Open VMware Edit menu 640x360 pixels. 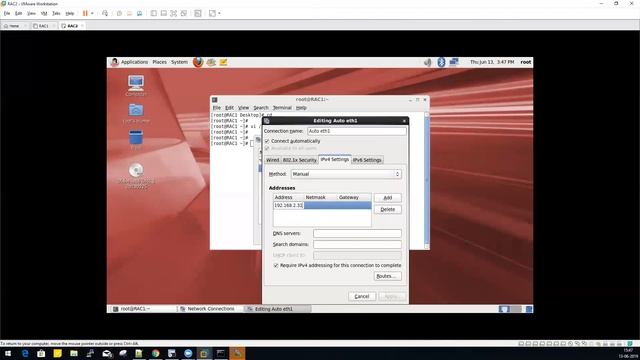[x=18, y=13]
